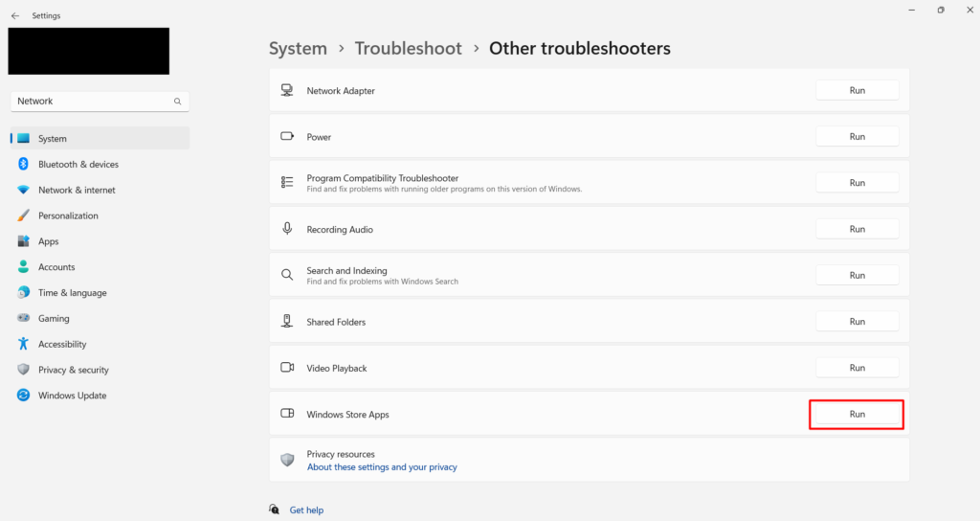The image size is (980, 521).
Task: Open Accessibility settings
Action: (x=62, y=345)
